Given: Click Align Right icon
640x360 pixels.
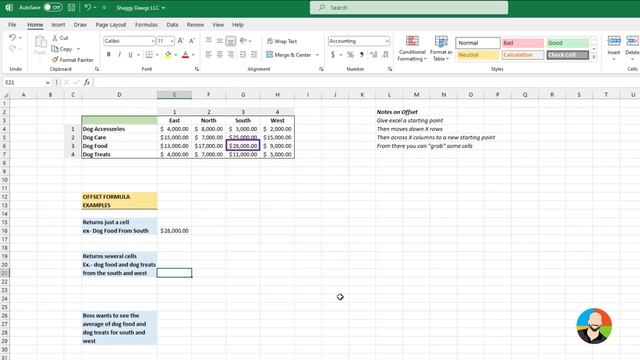Looking at the screenshot, I should click(x=231, y=54).
